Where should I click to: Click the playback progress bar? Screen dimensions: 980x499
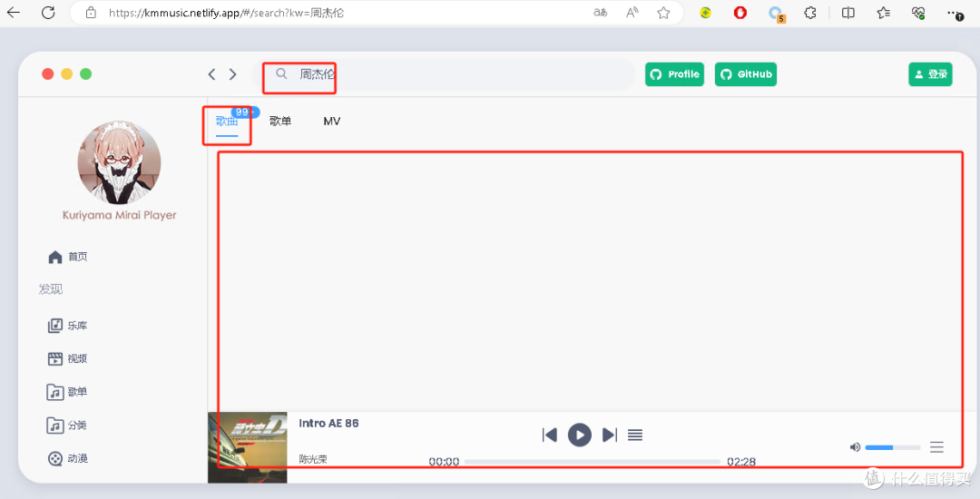[x=593, y=462]
